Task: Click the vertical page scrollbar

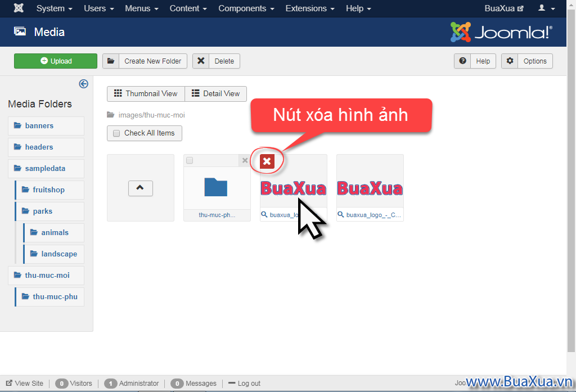Action: tap(571, 180)
